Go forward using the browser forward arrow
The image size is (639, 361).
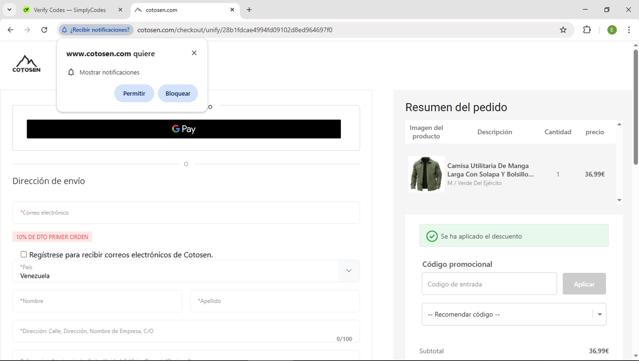(27, 30)
